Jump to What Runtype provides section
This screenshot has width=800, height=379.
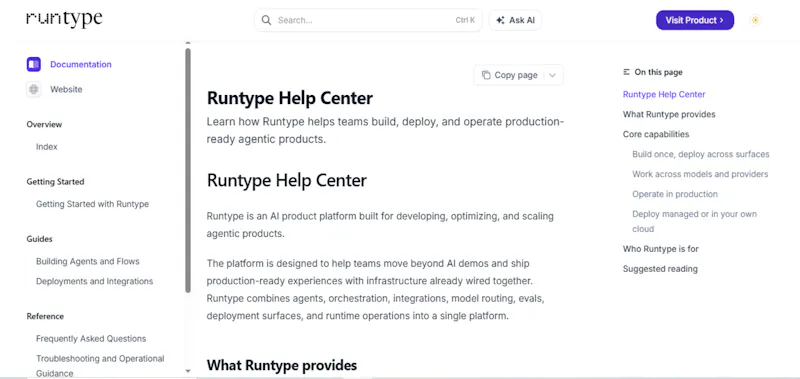point(669,114)
